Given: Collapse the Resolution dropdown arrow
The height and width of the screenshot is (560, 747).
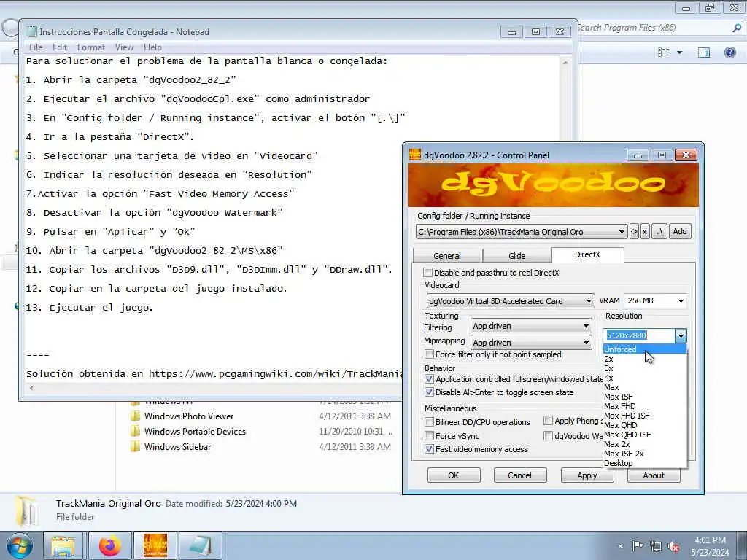Looking at the screenshot, I should pyautogui.click(x=681, y=335).
